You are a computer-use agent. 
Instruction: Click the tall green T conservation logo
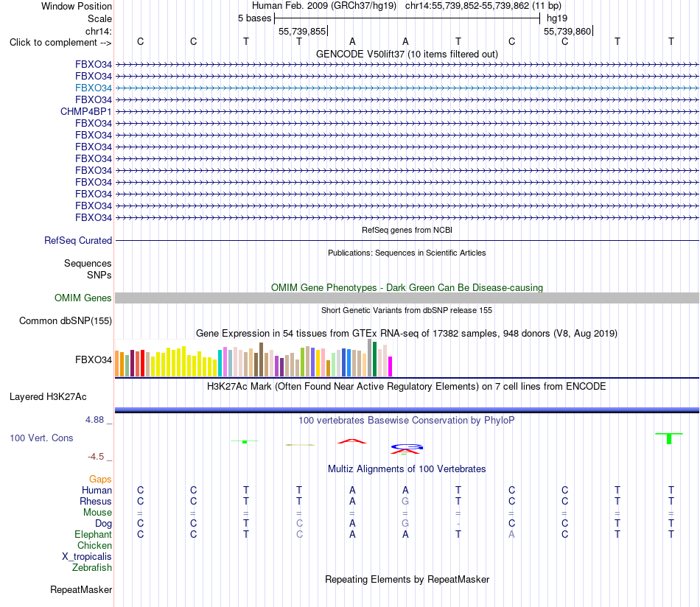click(669, 438)
